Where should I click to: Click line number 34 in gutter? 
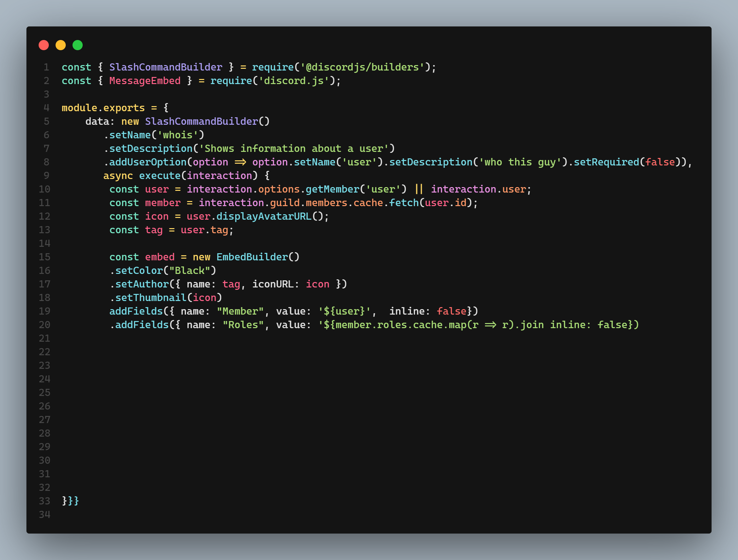point(44,515)
